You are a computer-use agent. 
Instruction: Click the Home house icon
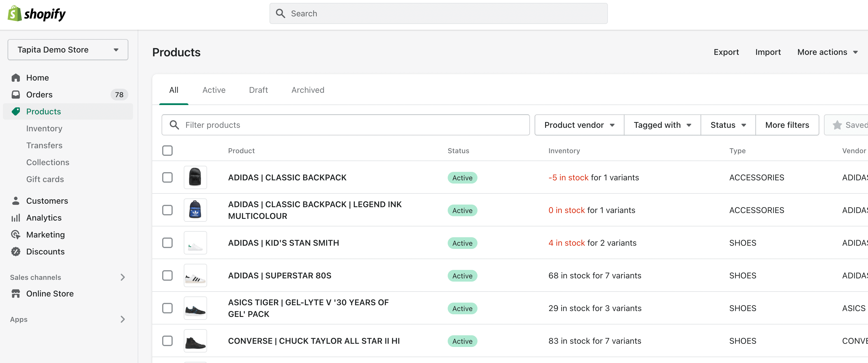tap(15, 78)
